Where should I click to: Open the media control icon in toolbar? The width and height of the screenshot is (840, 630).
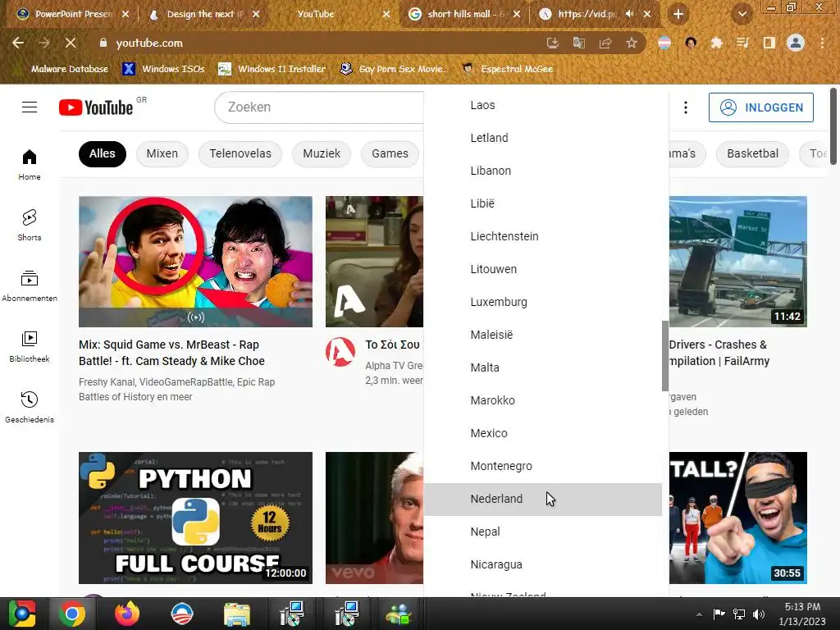tap(743, 43)
